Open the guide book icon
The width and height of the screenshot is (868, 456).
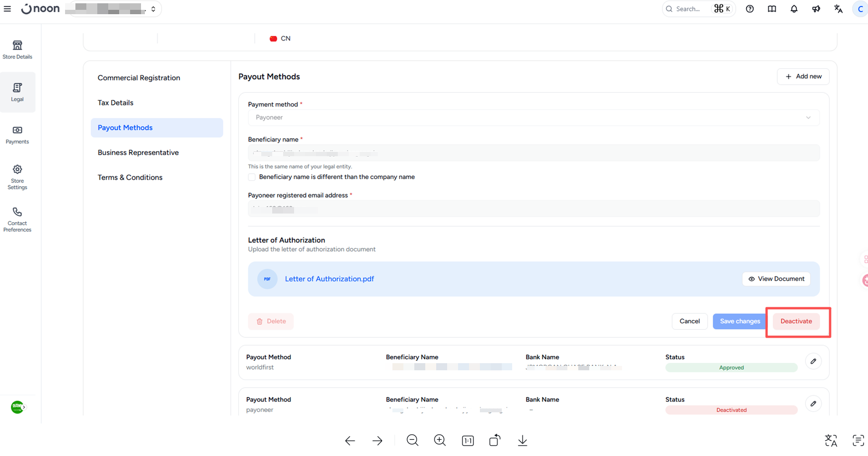772,9
